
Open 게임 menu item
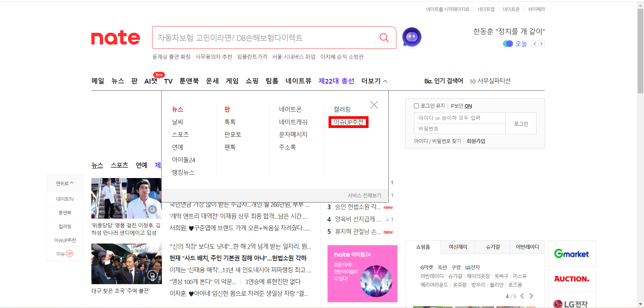point(232,81)
